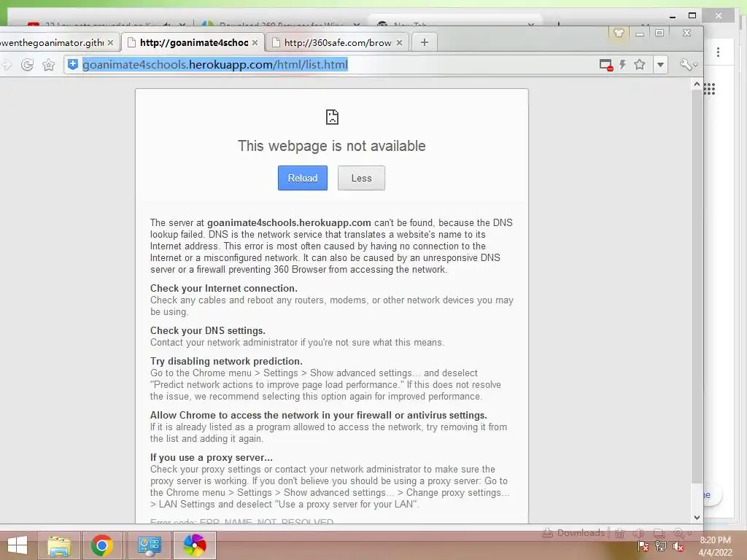
Task: Reload the unavailable webpage
Action: tap(303, 178)
